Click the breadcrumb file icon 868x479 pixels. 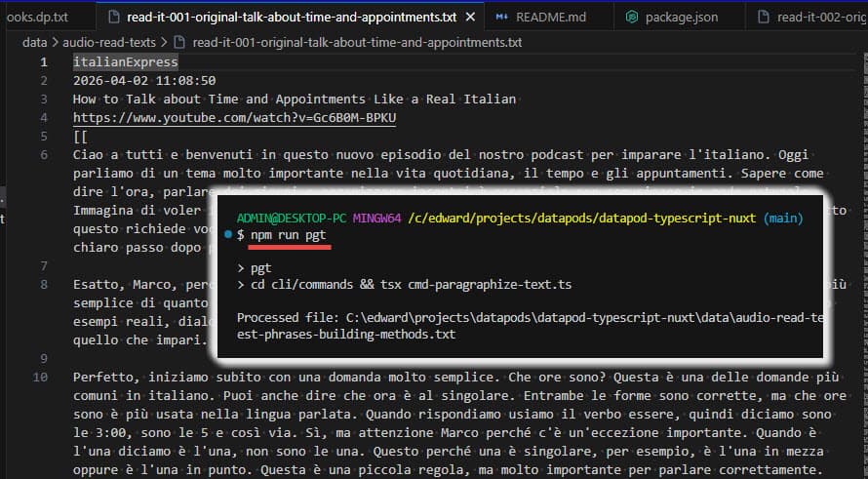pyautogui.click(x=179, y=42)
